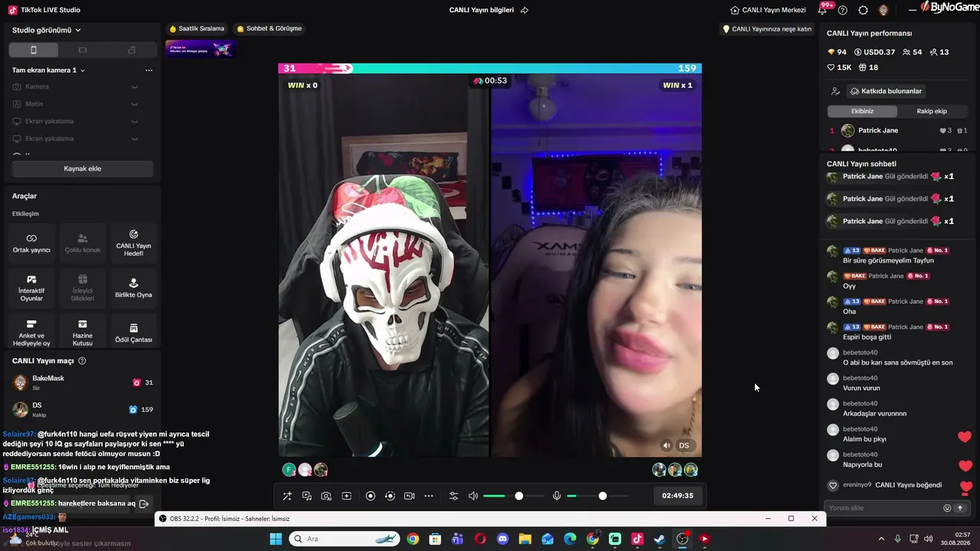
Task: Open Steam from the taskbar
Action: (659, 539)
